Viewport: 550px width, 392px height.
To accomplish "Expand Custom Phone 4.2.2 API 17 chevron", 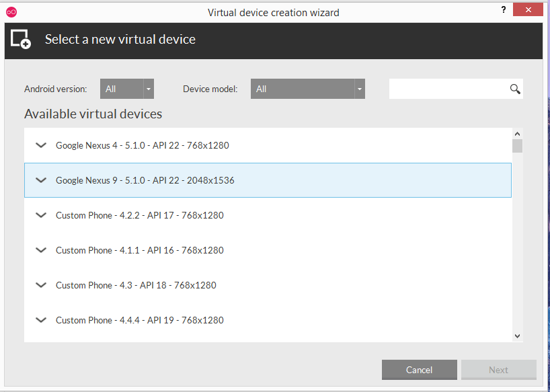I will 42,215.
